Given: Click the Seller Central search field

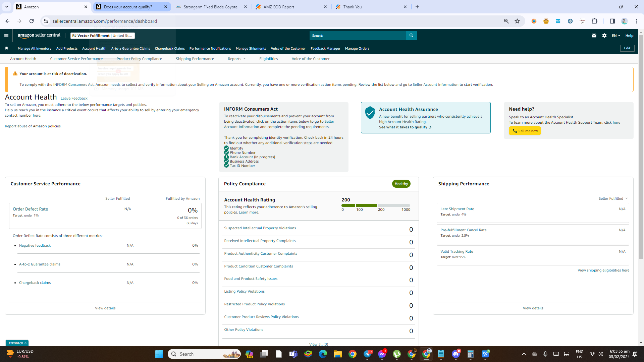Looking at the screenshot, I should [358, 36].
